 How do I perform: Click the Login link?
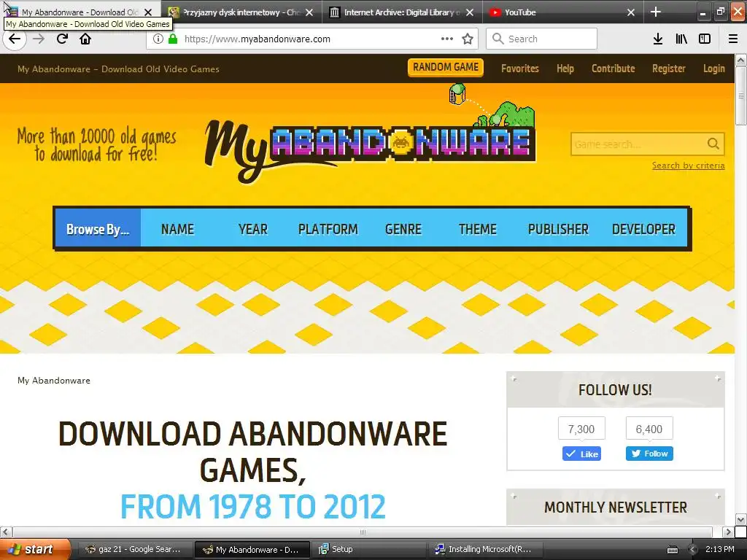(x=713, y=69)
